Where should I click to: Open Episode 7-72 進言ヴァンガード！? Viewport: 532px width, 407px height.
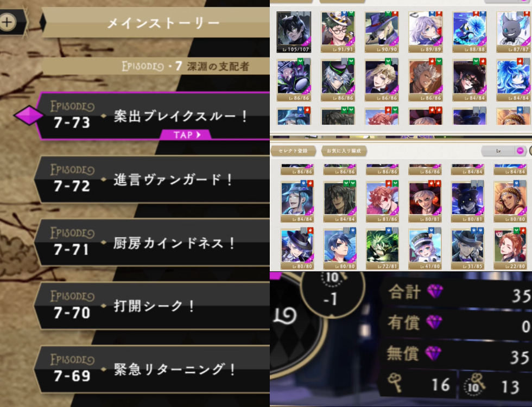point(152,180)
